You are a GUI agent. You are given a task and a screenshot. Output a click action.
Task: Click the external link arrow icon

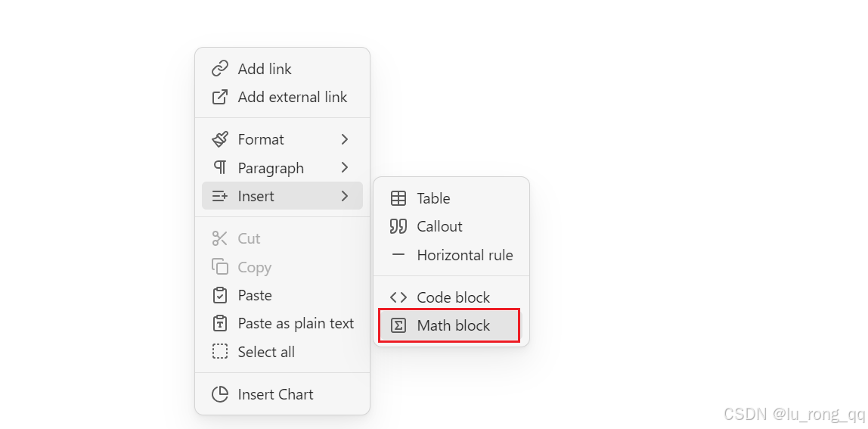pyautogui.click(x=220, y=97)
